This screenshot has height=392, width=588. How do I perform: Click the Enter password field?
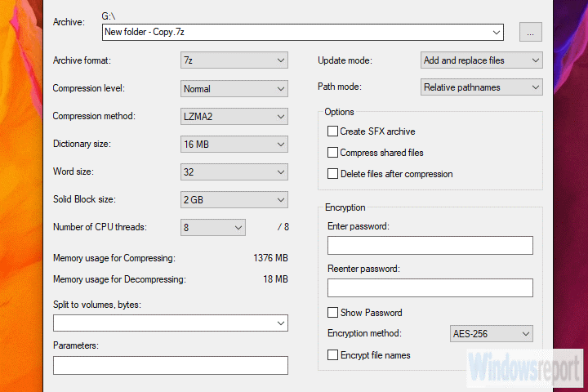tap(430, 246)
